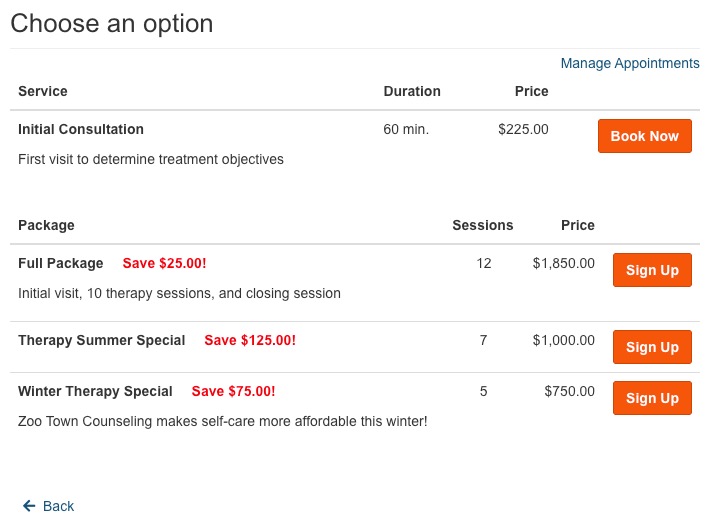Click the red Save $75.00! label
Screen dimensions: 706x524
click(x=233, y=391)
